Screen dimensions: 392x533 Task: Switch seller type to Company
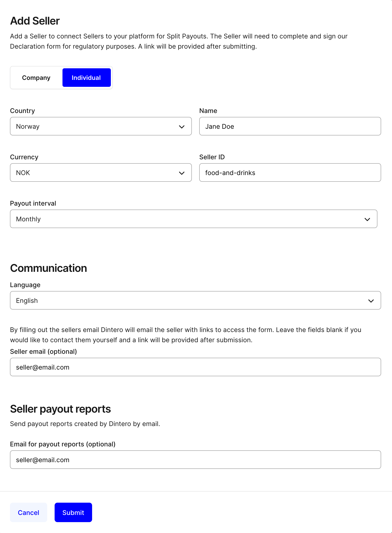[x=36, y=78]
